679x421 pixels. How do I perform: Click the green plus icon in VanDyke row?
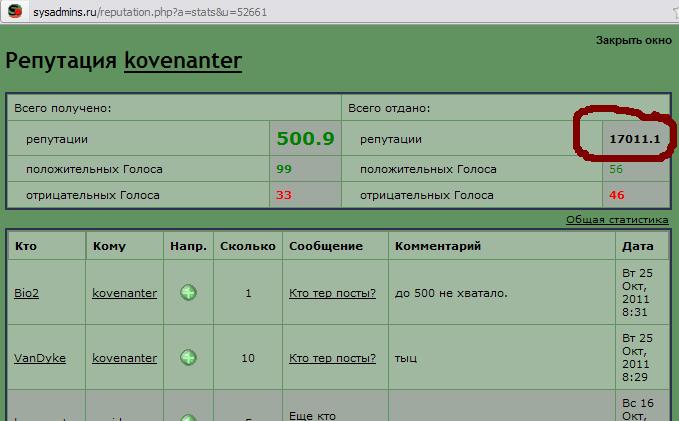point(188,358)
